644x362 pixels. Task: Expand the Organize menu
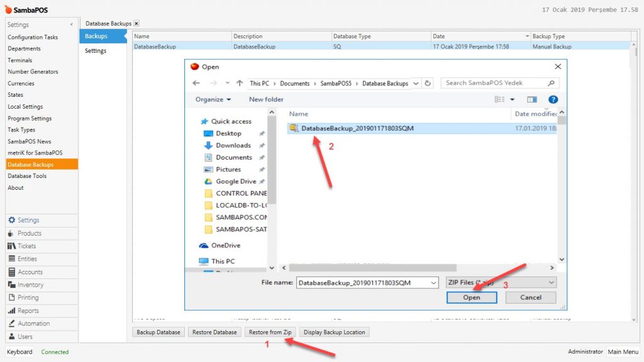pyautogui.click(x=213, y=99)
